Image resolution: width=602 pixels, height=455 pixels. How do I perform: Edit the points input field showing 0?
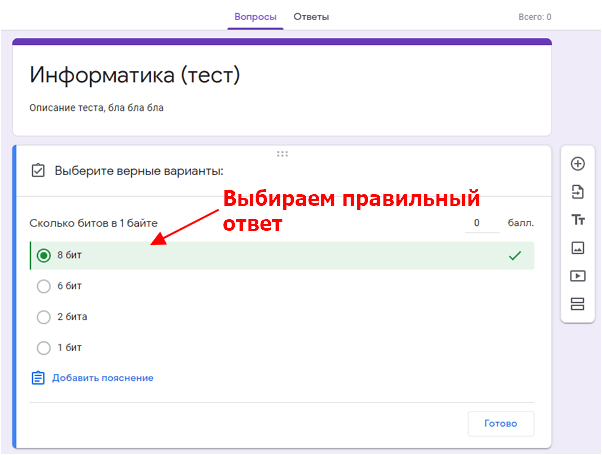pyautogui.click(x=482, y=223)
